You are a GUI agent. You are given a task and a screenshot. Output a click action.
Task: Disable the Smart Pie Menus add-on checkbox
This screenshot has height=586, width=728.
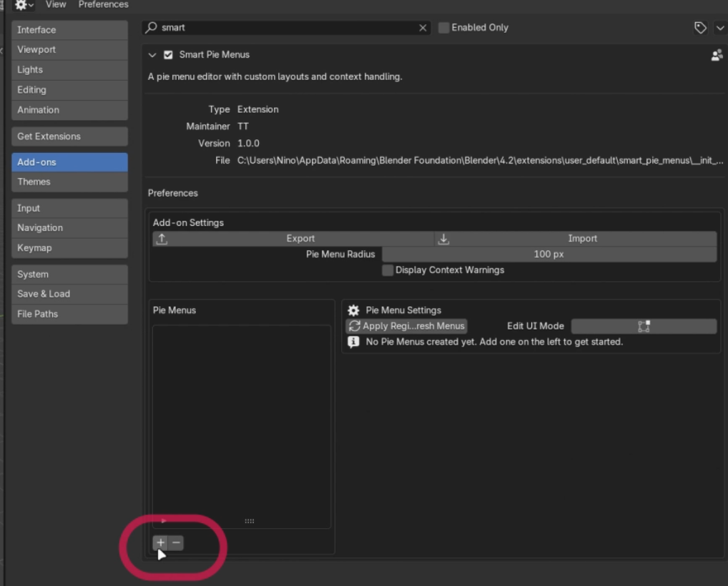[168, 55]
